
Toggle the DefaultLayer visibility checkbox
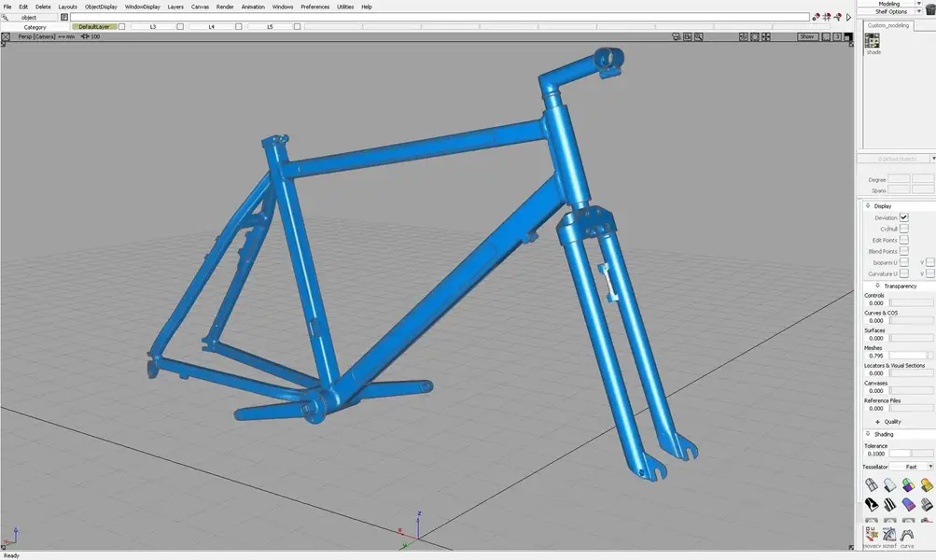click(x=121, y=27)
